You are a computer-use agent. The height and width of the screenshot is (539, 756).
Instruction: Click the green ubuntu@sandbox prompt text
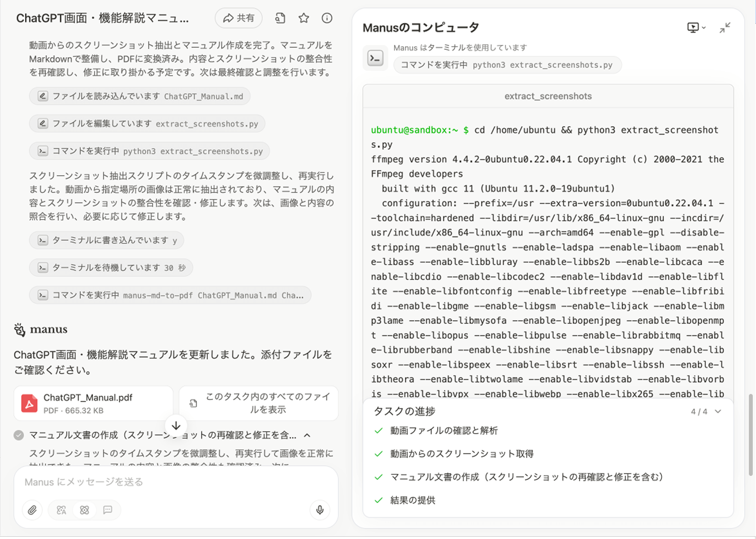tap(420, 130)
